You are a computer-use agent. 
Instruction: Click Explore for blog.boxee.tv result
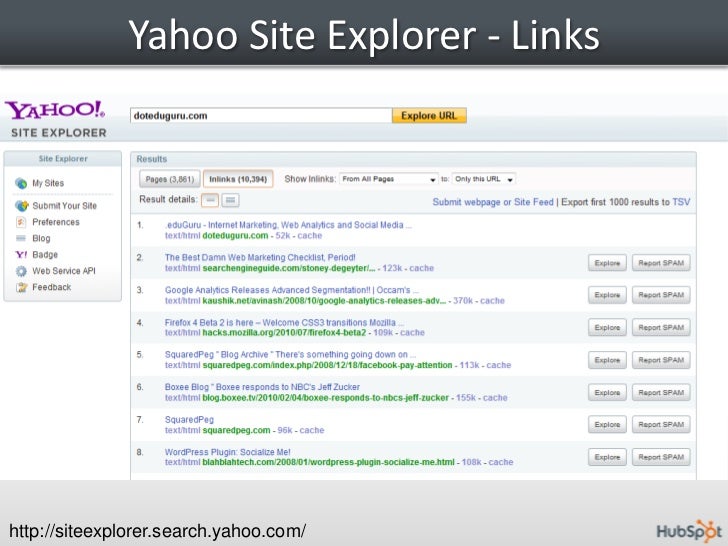[x=607, y=392]
